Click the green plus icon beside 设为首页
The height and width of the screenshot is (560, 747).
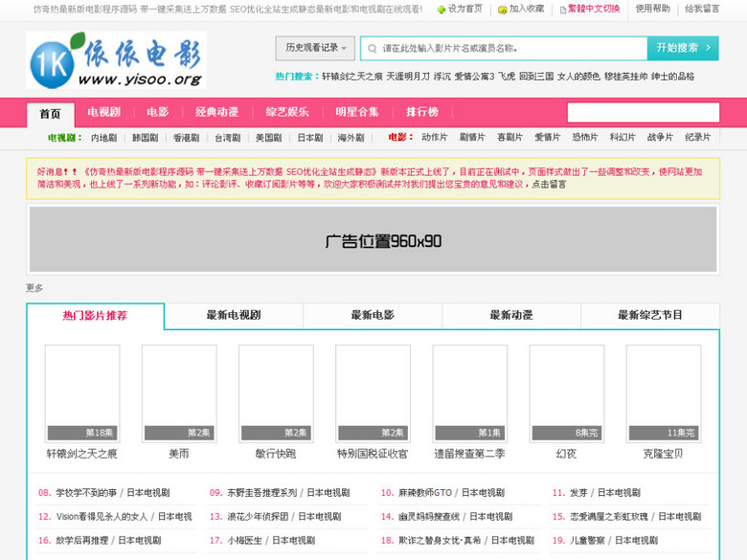[441, 10]
